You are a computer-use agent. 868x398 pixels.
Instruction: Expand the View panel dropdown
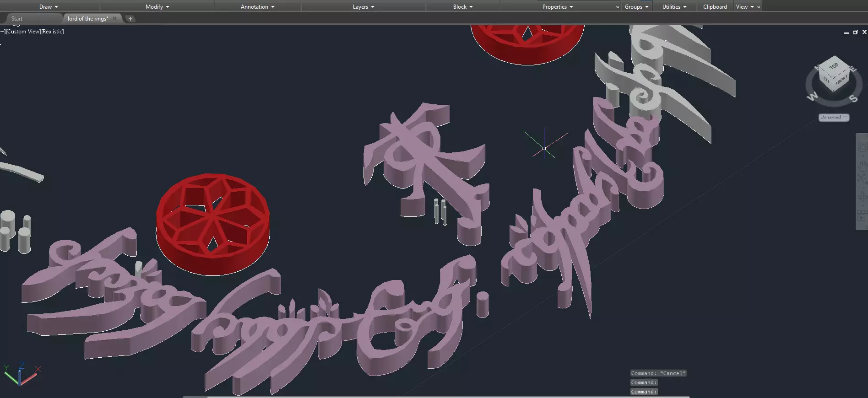745,7
